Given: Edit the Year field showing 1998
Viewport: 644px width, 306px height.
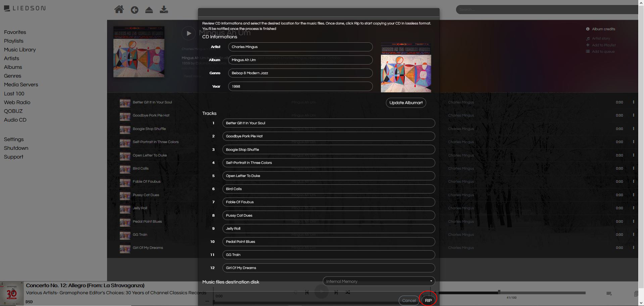Looking at the screenshot, I should pos(300,86).
